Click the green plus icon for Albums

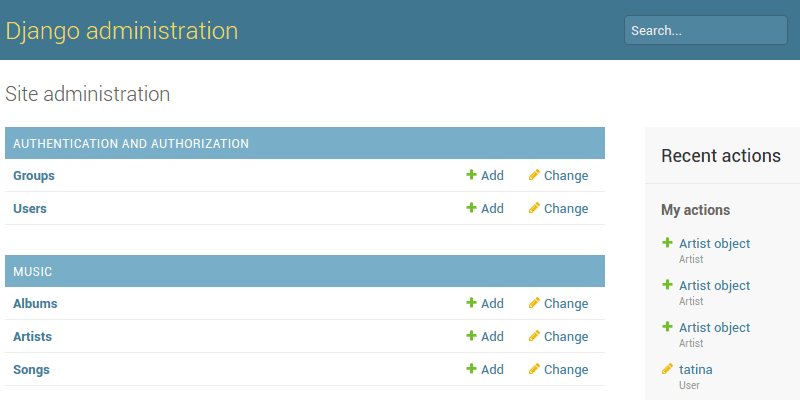[471, 303]
